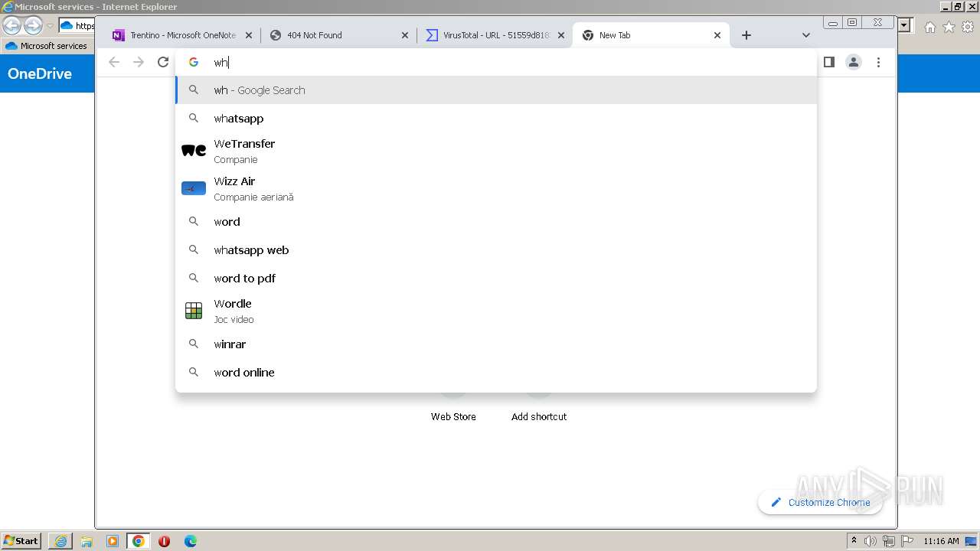Viewport: 980px width, 551px height.
Task: Open the Chrome three-dot menu
Action: click(878, 62)
